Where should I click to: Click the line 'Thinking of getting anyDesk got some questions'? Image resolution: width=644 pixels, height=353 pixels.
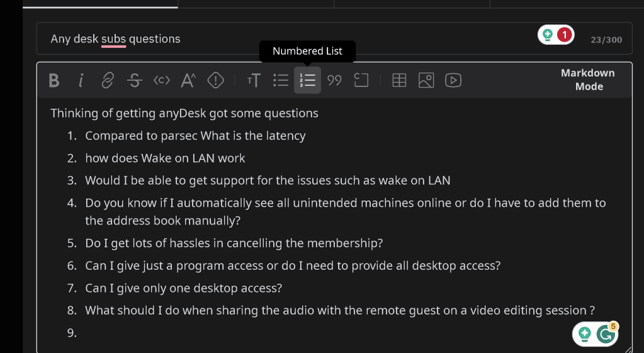[184, 113]
